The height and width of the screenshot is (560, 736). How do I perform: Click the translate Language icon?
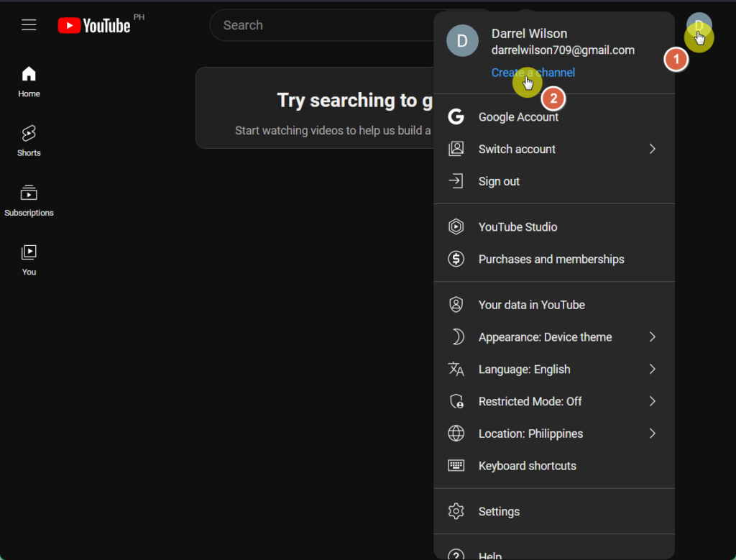point(456,369)
